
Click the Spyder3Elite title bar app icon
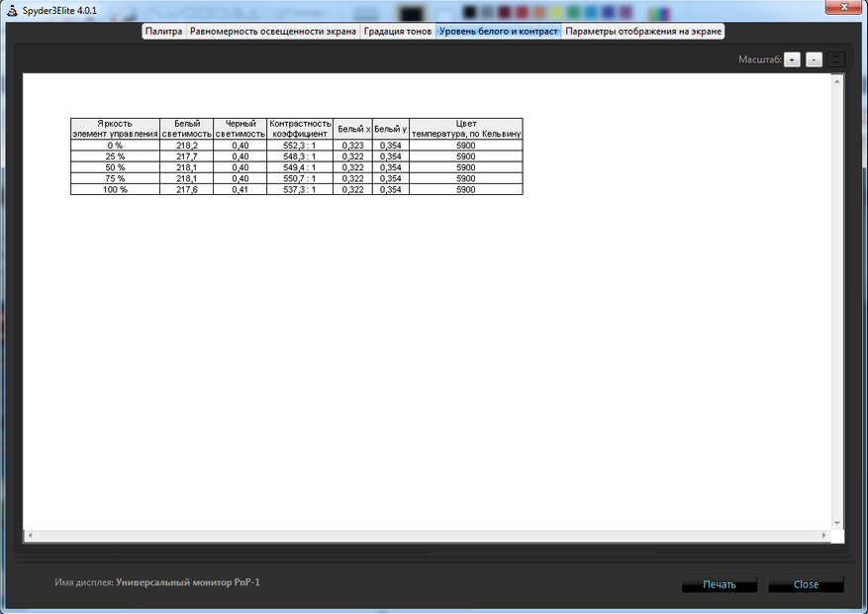pyautogui.click(x=12, y=11)
